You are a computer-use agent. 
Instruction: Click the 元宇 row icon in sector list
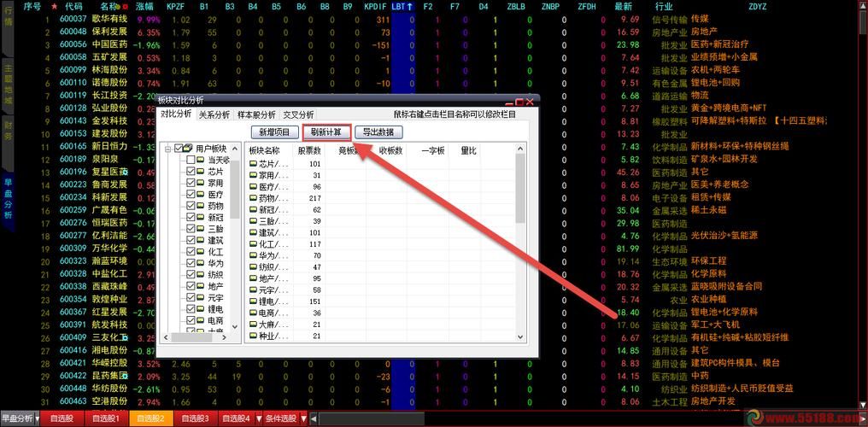[253, 290]
